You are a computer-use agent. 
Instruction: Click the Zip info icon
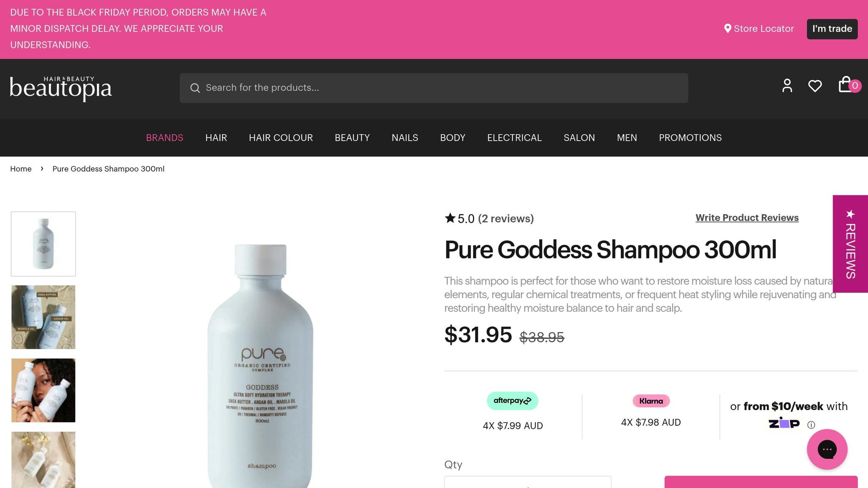[811, 425]
